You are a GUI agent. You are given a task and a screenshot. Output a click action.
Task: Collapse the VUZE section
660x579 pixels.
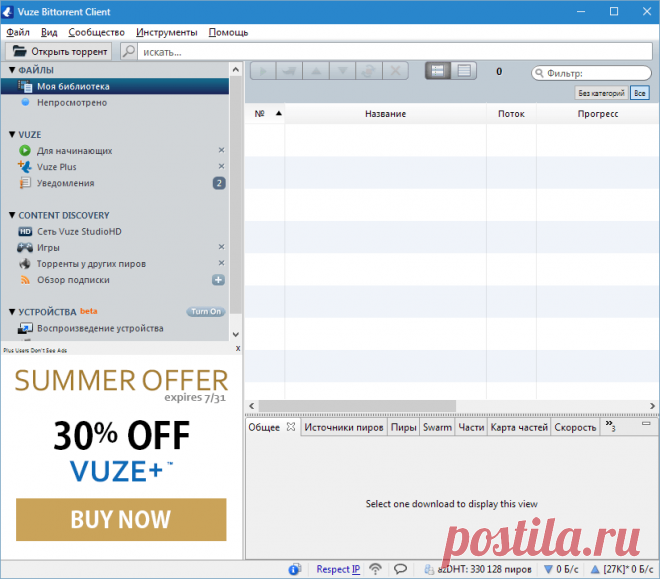coord(12,134)
